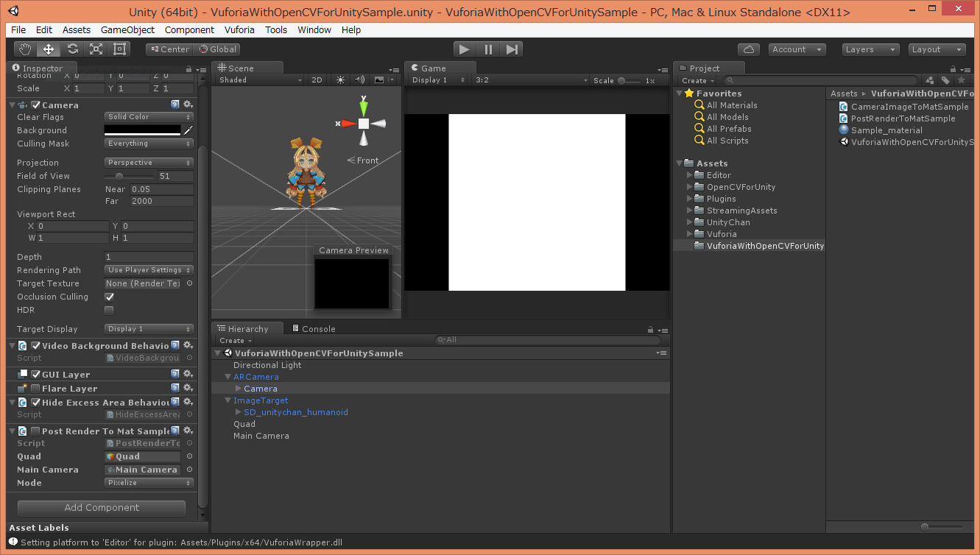Open Clear Flags dropdown

tap(149, 117)
